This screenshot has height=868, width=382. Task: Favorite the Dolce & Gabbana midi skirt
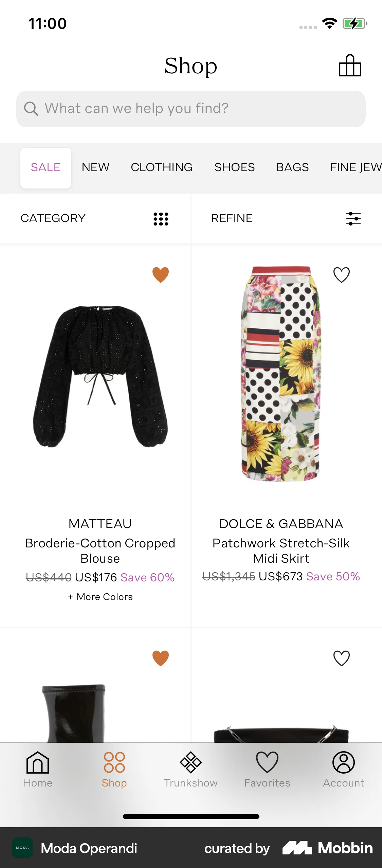click(x=341, y=275)
